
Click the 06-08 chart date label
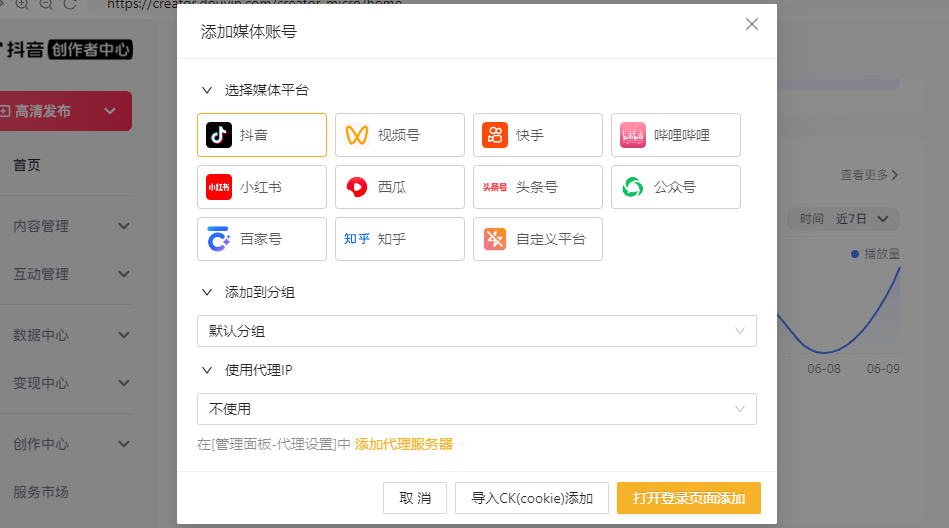coord(824,369)
